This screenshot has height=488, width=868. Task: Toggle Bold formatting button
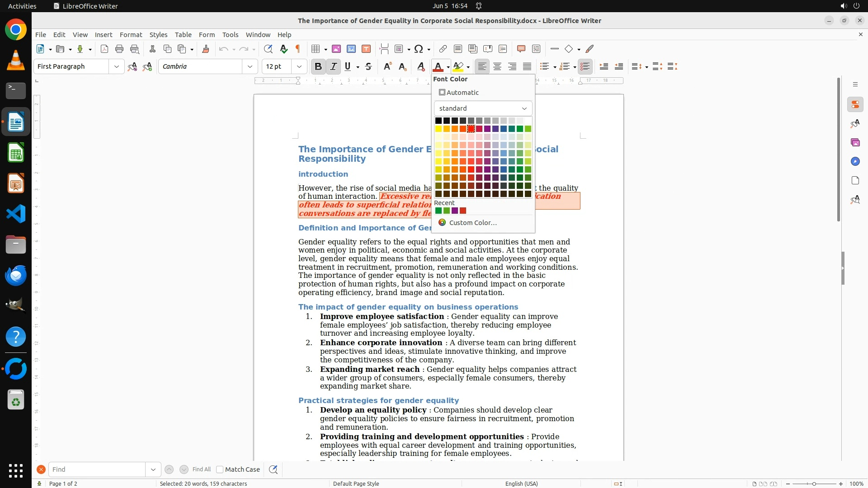318,66
